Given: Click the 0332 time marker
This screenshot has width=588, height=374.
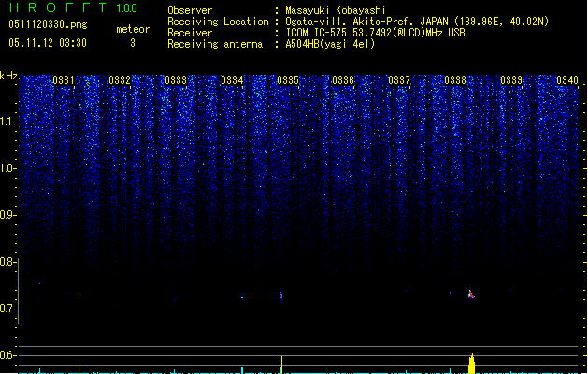Looking at the screenshot, I should (x=120, y=80).
